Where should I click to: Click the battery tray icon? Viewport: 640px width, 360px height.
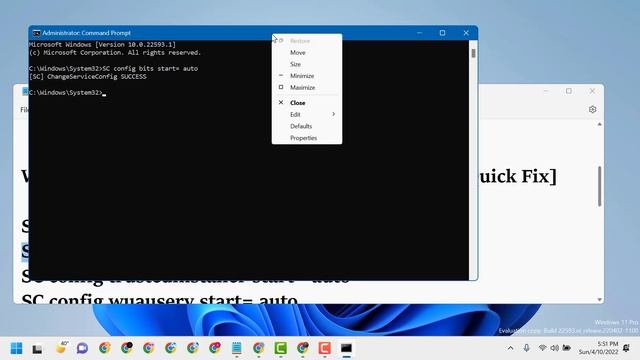tap(567, 348)
